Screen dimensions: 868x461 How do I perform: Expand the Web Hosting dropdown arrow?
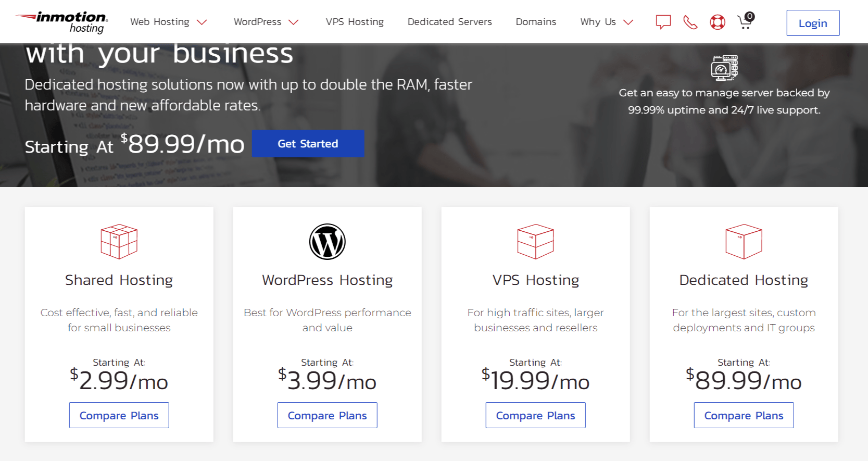pos(202,22)
